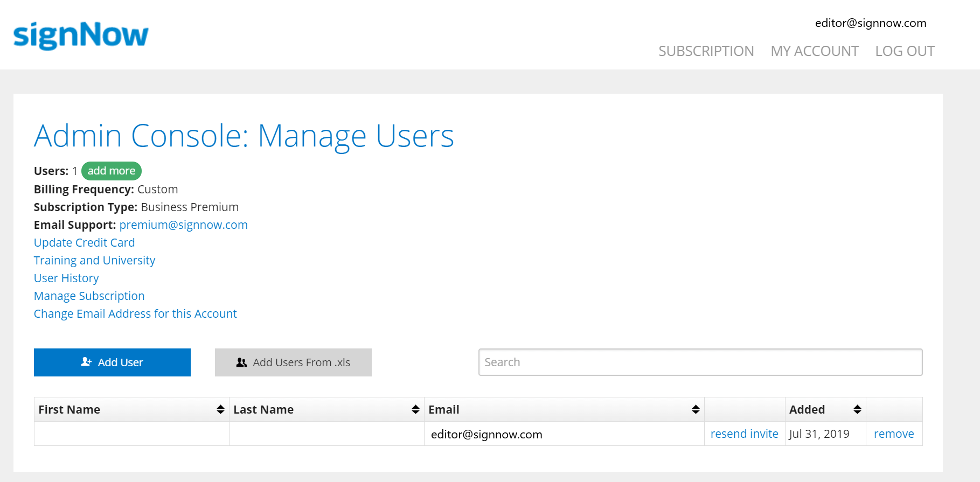Open Manage Subscription link
The height and width of the screenshot is (482, 980).
pyautogui.click(x=89, y=296)
